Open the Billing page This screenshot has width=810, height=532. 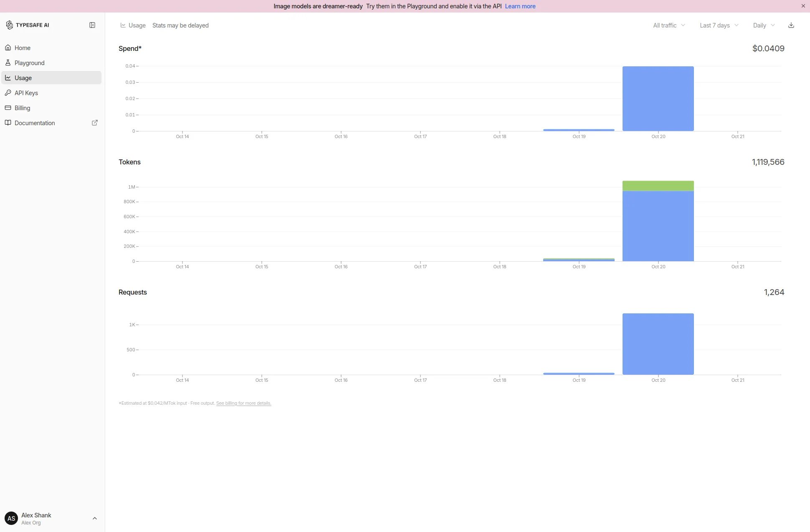[51, 108]
